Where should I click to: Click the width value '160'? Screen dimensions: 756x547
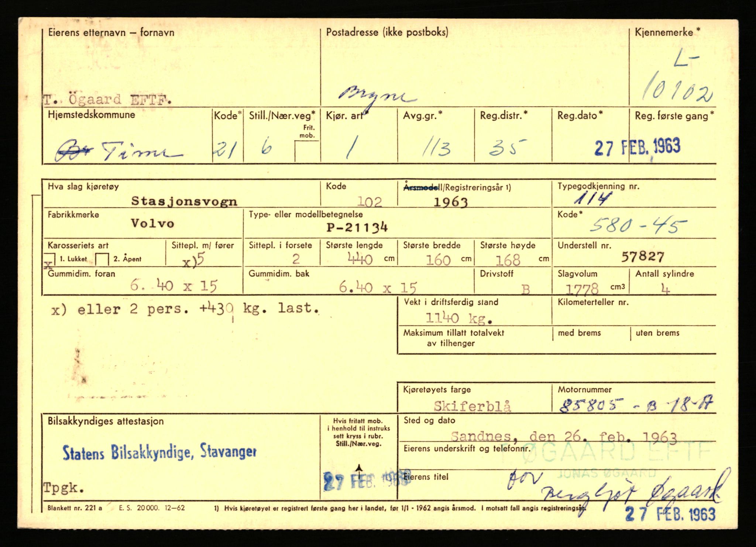tap(438, 260)
